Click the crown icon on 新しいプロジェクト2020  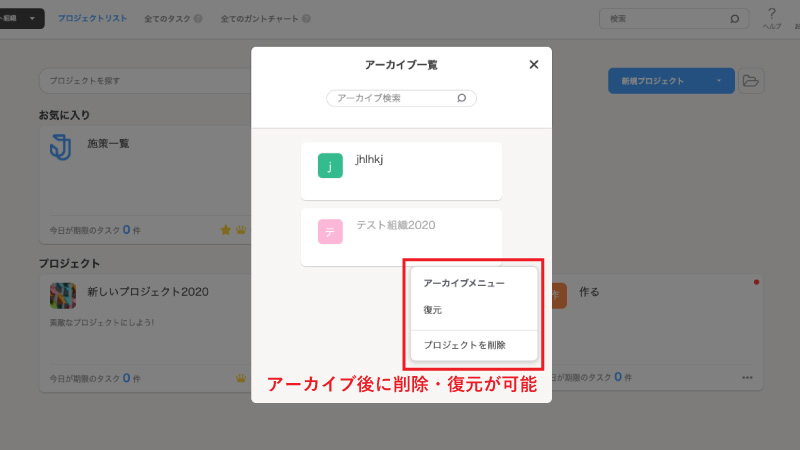[240, 378]
